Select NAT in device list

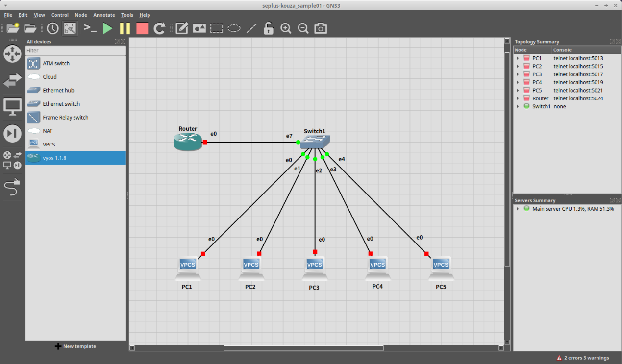[75, 131]
